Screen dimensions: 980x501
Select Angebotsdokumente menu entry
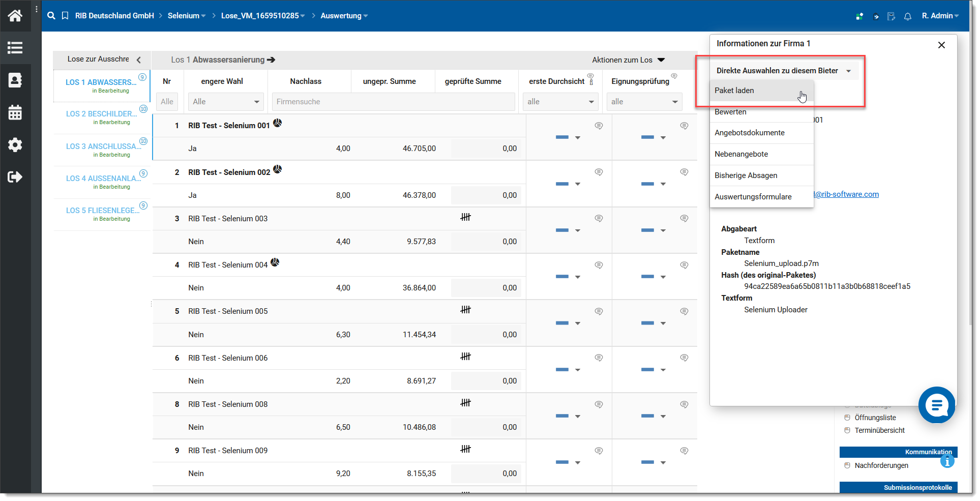point(762,133)
